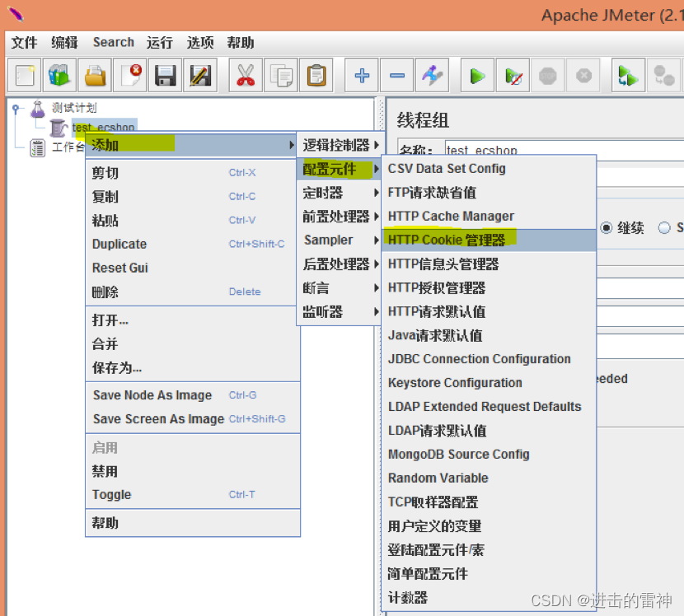
Task: Choose Keystore Configuration entry
Action: [x=489, y=383]
